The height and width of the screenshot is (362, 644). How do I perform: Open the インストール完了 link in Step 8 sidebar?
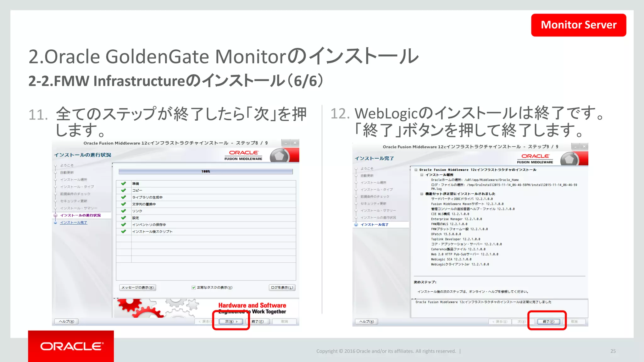[x=74, y=222]
